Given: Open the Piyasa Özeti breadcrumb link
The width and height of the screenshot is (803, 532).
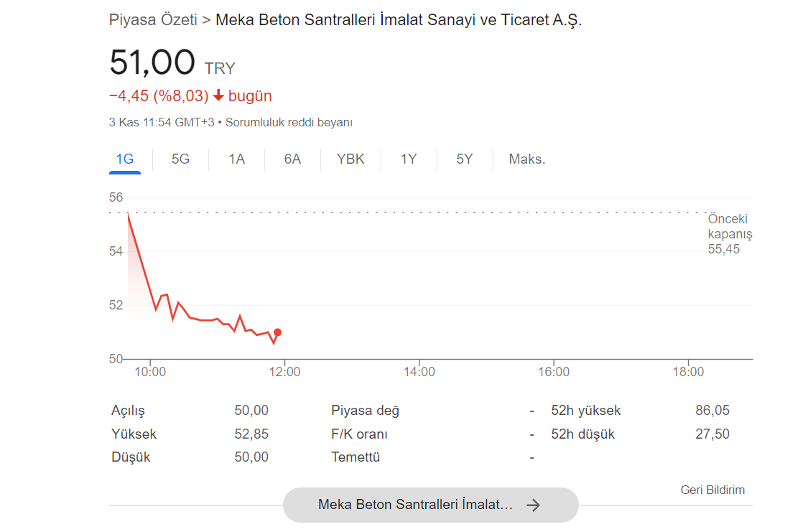Looking at the screenshot, I should (153, 20).
